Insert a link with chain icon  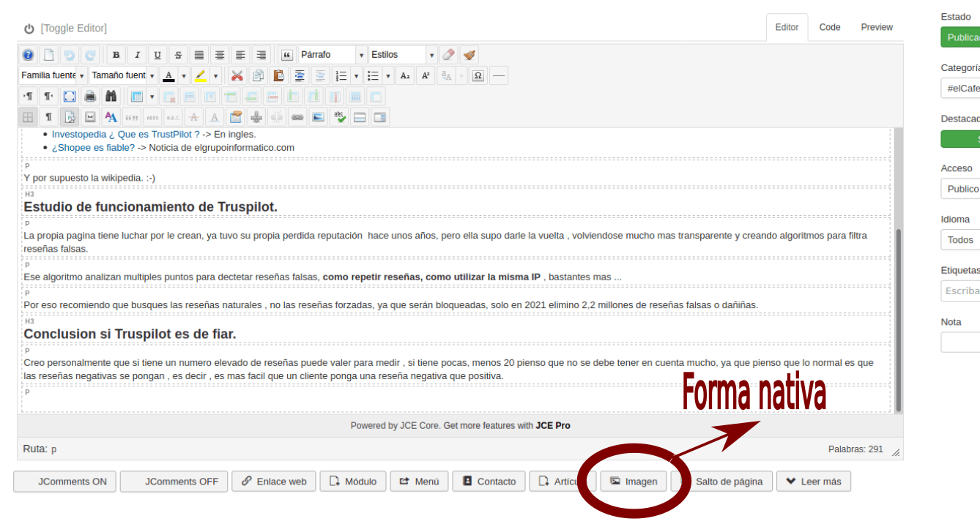tap(297, 116)
